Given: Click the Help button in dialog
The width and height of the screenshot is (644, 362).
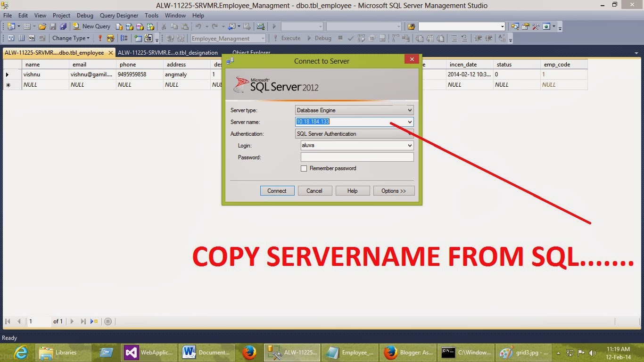Looking at the screenshot, I should coord(352,191).
